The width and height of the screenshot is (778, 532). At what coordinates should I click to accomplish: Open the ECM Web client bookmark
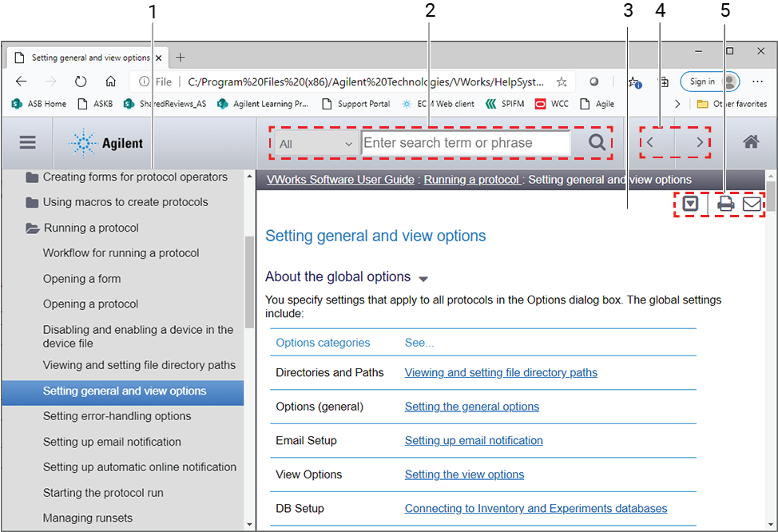(x=438, y=104)
